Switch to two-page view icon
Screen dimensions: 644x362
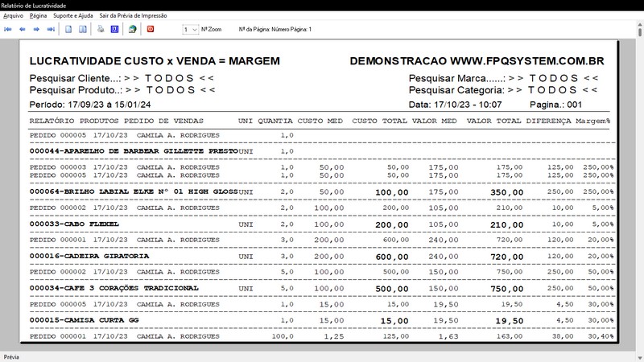pyautogui.click(x=82, y=29)
